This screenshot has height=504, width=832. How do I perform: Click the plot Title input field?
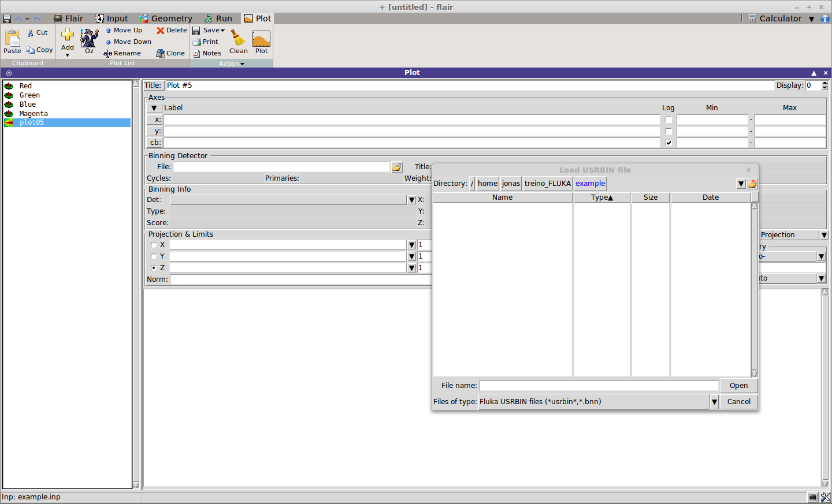tap(470, 85)
